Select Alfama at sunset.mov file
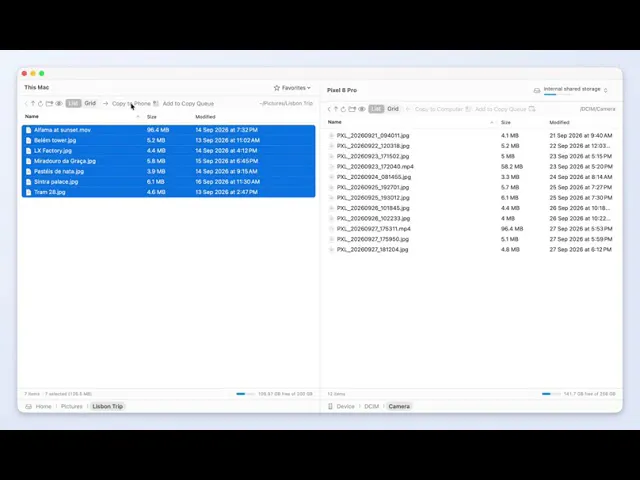 pyautogui.click(x=168, y=130)
